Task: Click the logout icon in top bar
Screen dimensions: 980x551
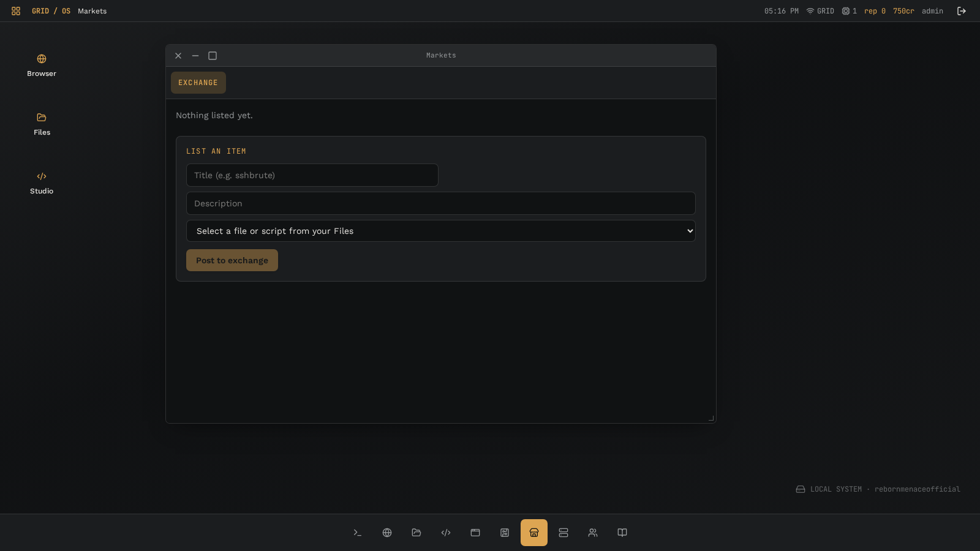Action: [x=962, y=11]
